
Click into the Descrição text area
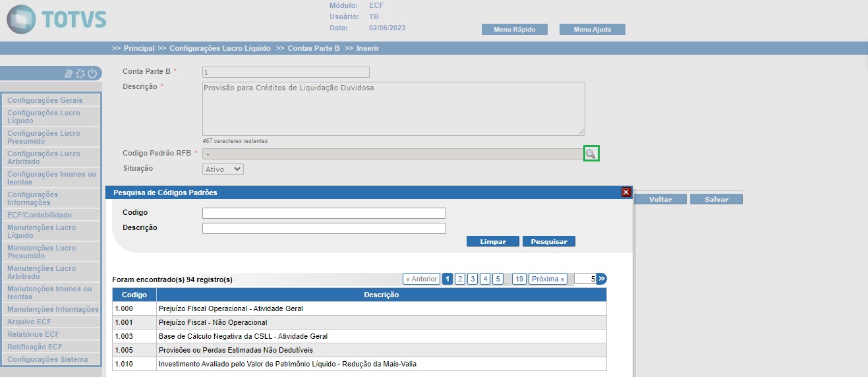(393, 109)
